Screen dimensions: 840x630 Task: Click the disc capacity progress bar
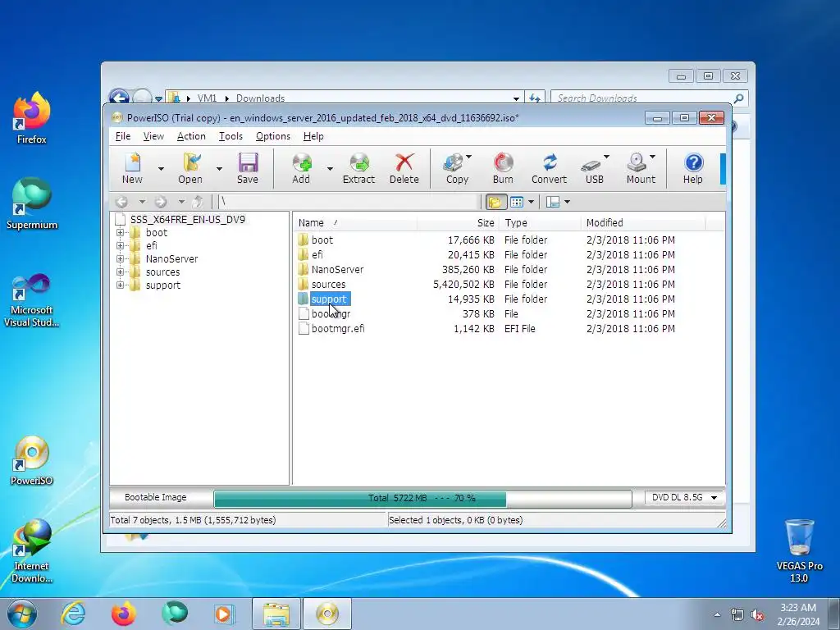coord(422,498)
